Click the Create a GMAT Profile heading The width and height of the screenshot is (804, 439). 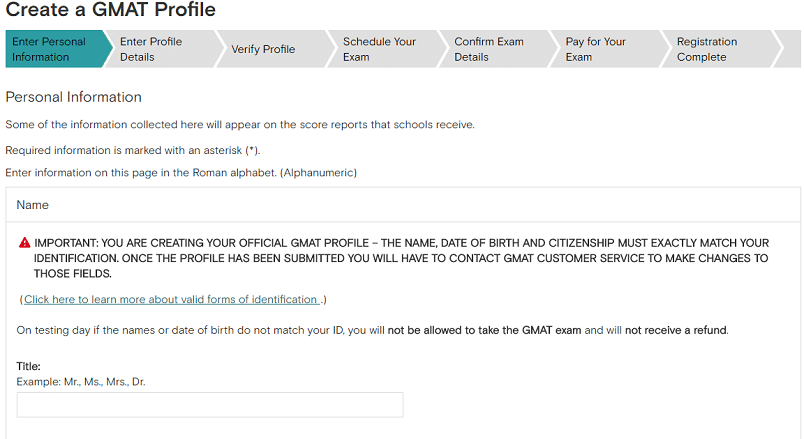(x=110, y=11)
